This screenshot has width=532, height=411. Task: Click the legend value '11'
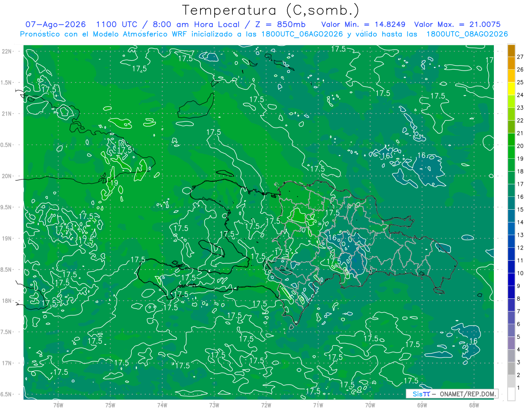[520, 261]
